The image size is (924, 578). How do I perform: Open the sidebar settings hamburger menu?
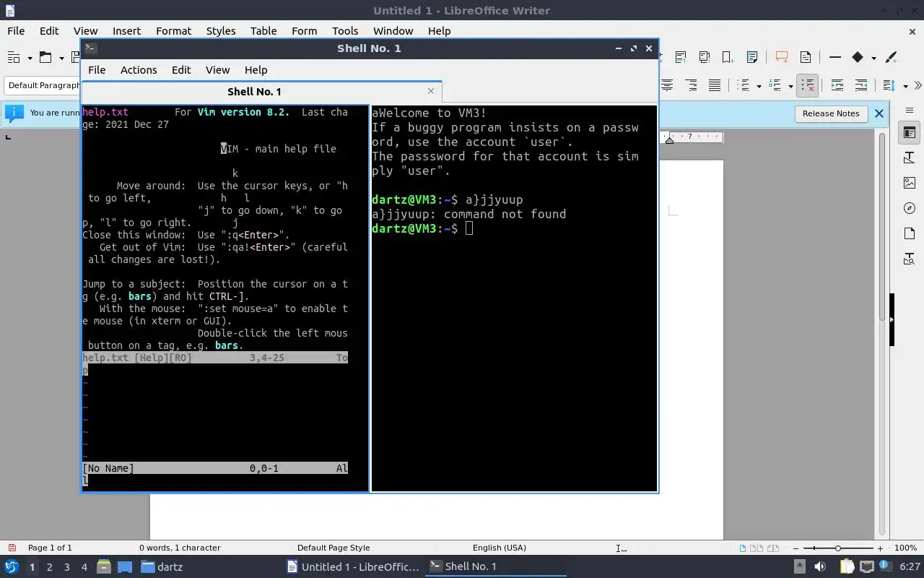click(910, 111)
